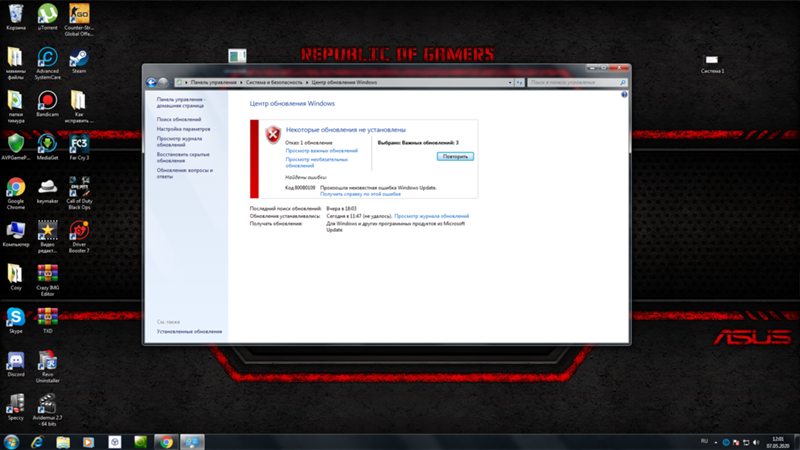Launch Call of Duty Black Ops icon
Viewport: 800px width, 450px height.
(x=79, y=193)
